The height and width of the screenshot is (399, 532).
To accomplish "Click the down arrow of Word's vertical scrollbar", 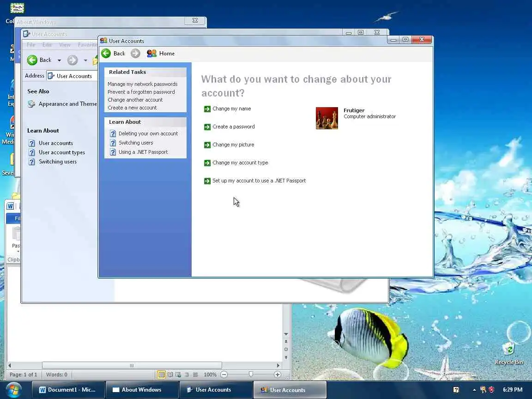I will coord(286,334).
